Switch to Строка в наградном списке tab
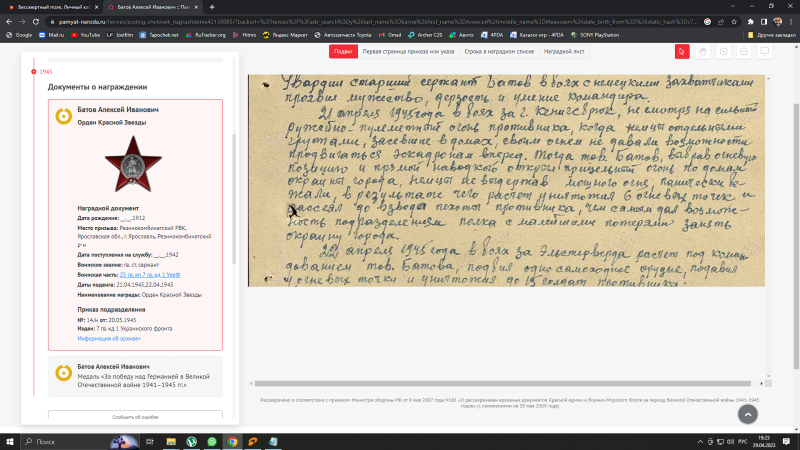 click(499, 52)
